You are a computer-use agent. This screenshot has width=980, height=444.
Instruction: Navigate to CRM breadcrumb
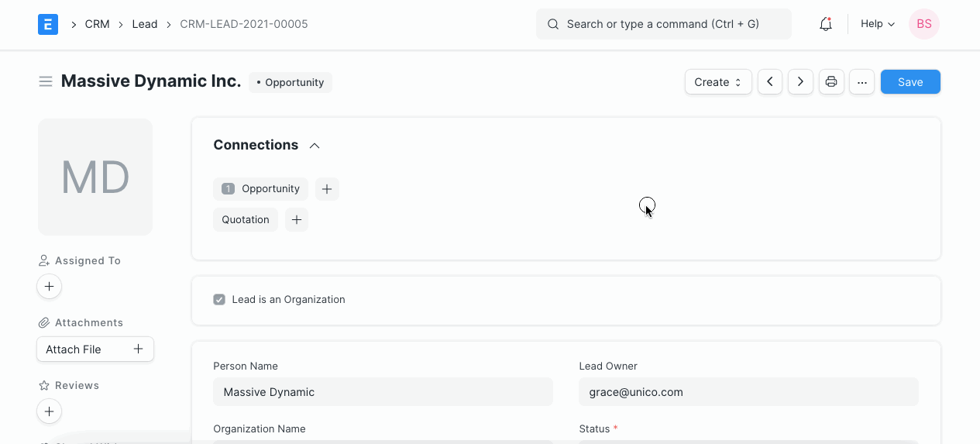tap(97, 24)
